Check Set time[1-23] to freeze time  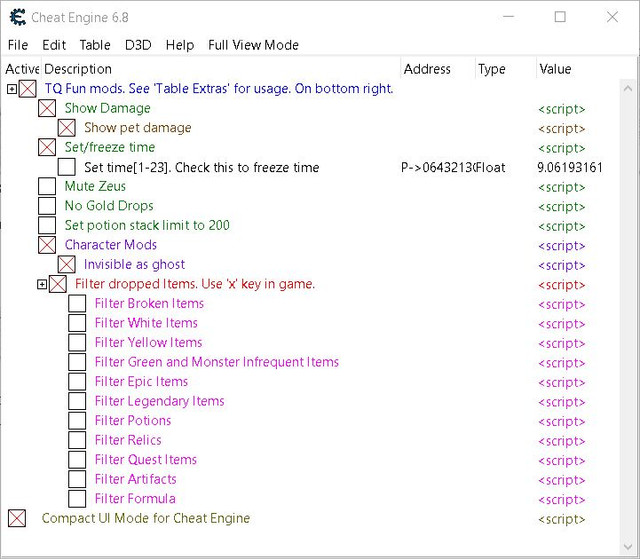[x=67, y=167]
